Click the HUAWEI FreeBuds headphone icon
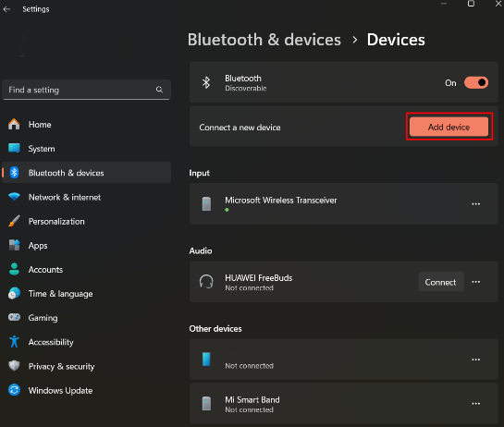The image size is (504, 427). pyautogui.click(x=206, y=282)
